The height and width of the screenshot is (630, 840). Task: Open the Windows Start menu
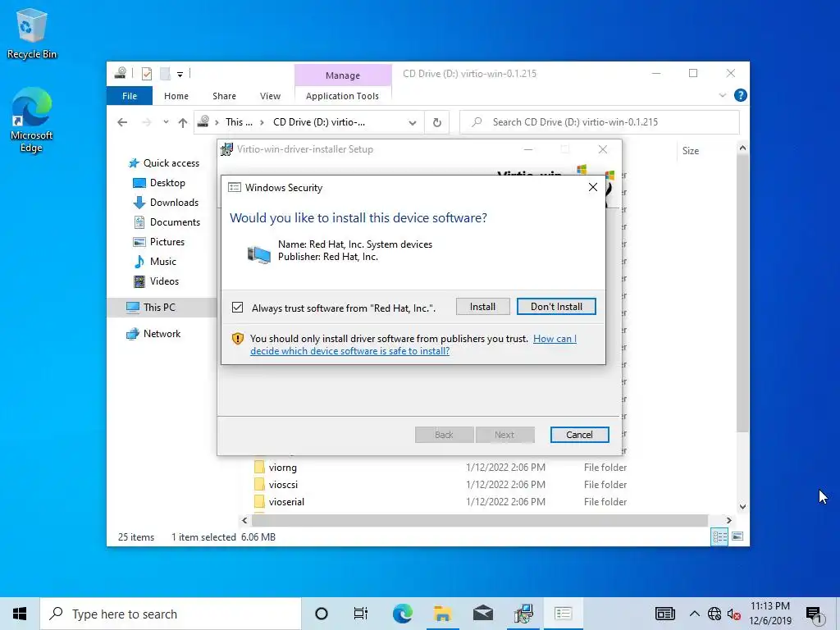(x=20, y=614)
